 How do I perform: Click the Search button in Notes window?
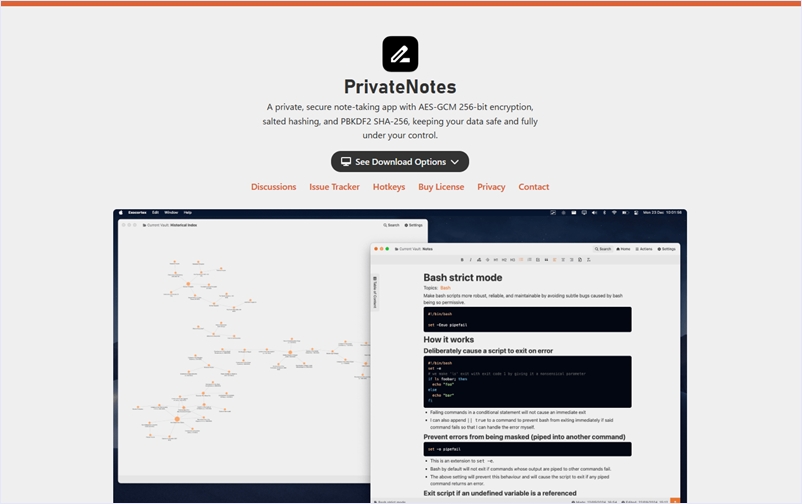click(603, 249)
